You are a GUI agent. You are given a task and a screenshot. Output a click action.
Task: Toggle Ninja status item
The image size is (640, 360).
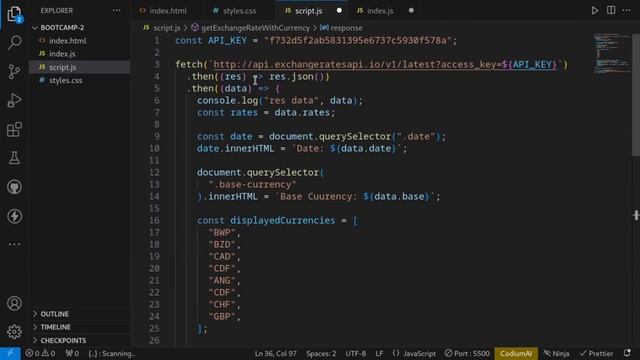(x=556, y=353)
